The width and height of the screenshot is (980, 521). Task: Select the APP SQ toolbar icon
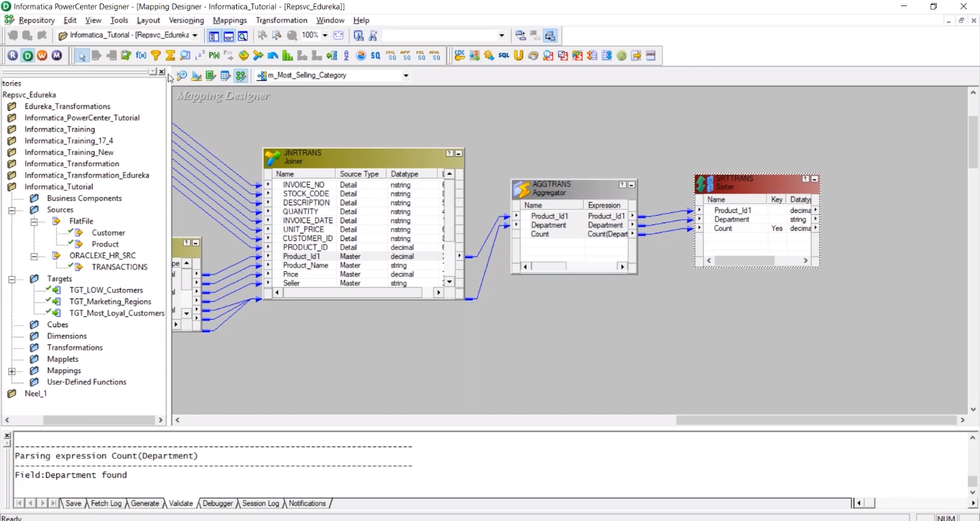pos(405,55)
